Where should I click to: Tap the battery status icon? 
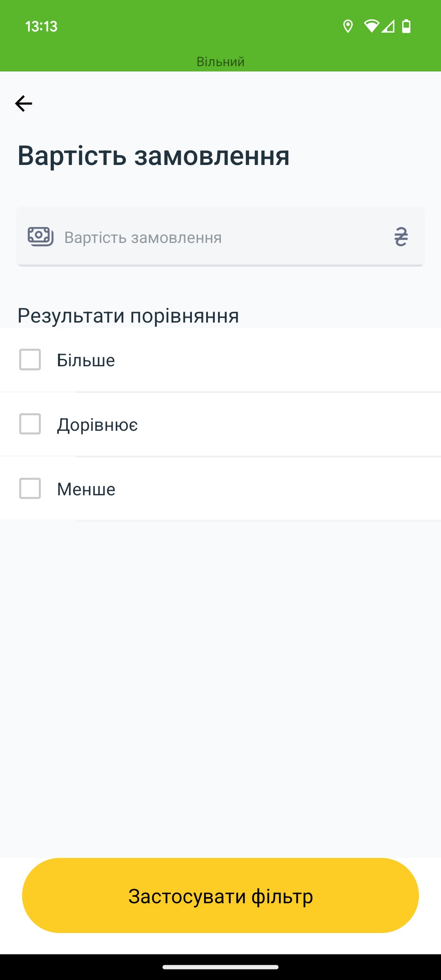point(406,26)
